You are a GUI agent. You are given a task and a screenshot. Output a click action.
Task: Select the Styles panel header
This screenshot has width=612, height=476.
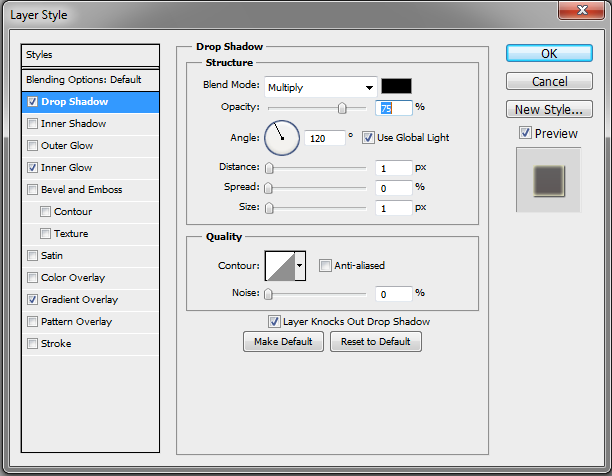[90, 55]
